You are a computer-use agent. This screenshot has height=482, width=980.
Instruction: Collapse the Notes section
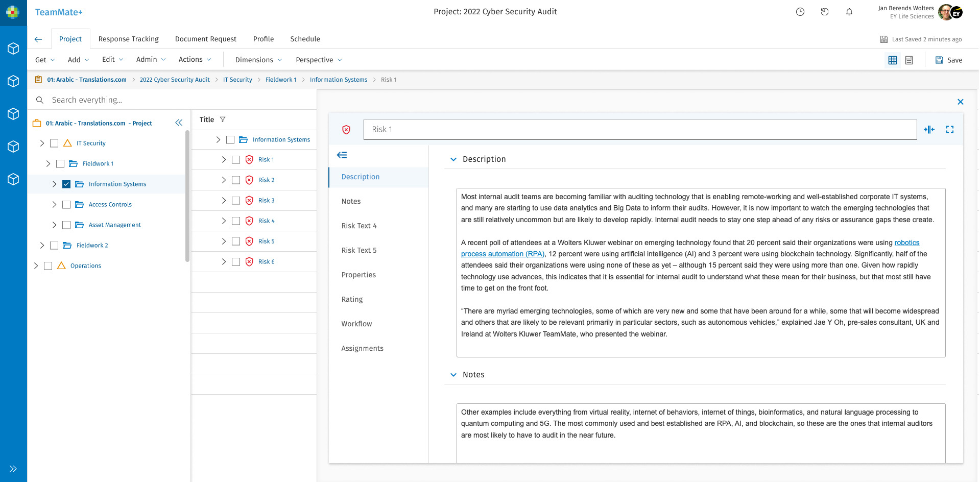(x=453, y=375)
